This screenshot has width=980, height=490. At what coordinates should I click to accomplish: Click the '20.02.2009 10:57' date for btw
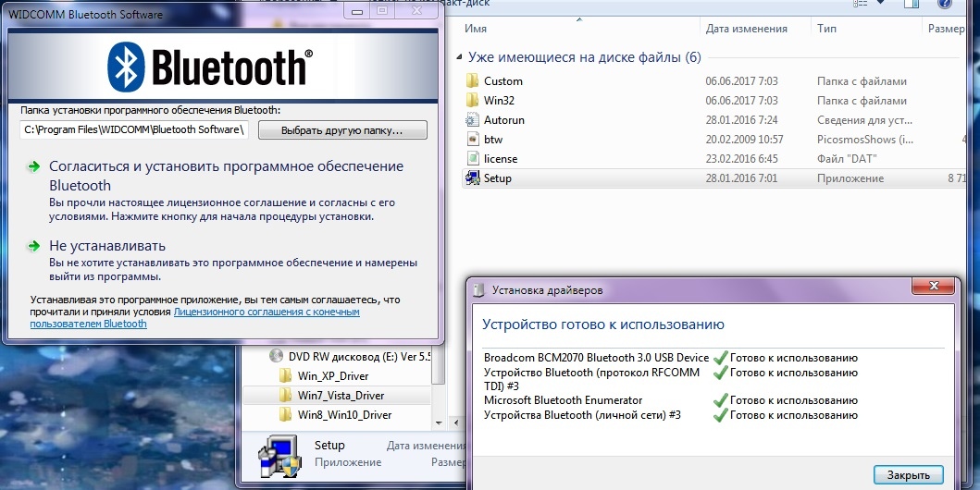pos(744,140)
